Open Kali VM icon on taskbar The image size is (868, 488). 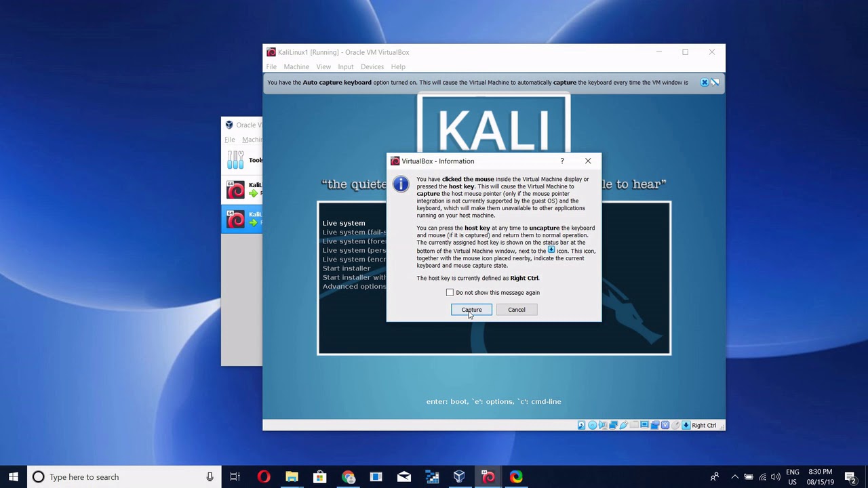click(488, 476)
